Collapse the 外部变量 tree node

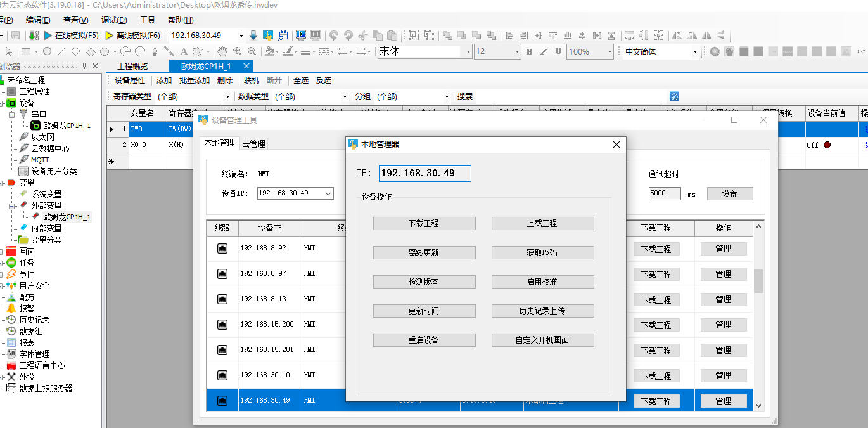tap(13, 205)
